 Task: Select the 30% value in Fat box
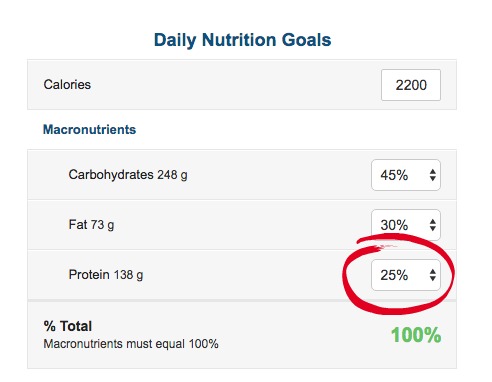point(394,225)
